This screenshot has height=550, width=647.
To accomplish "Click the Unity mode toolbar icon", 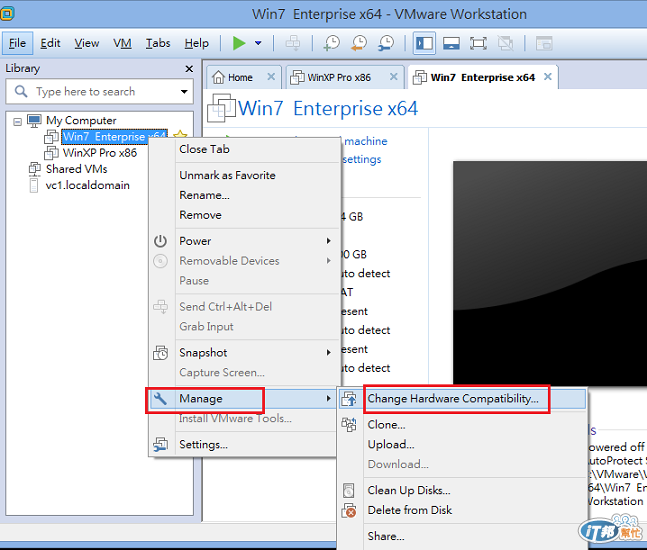I will coord(505,43).
